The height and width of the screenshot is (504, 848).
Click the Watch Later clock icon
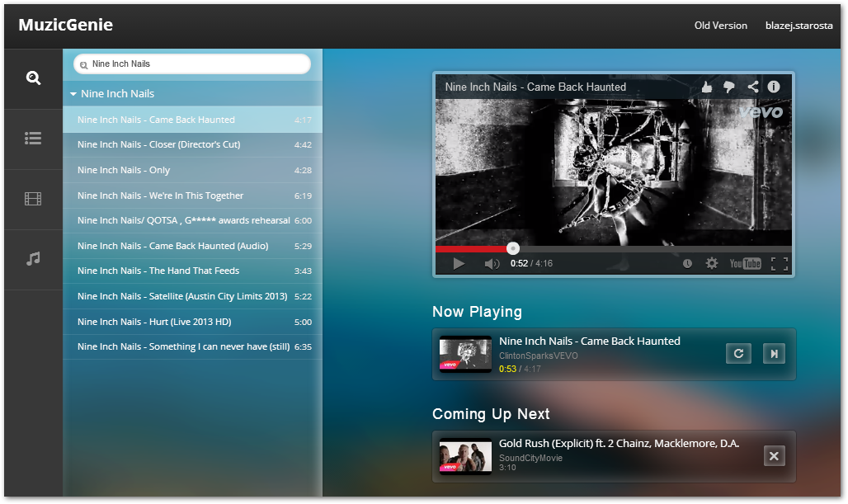(x=687, y=264)
